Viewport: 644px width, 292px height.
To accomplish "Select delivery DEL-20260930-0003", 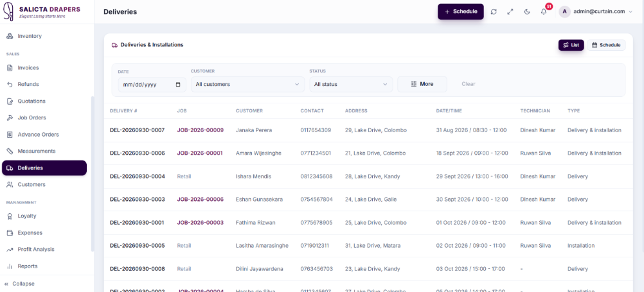I will pyautogui.click(x=137, y=200).
